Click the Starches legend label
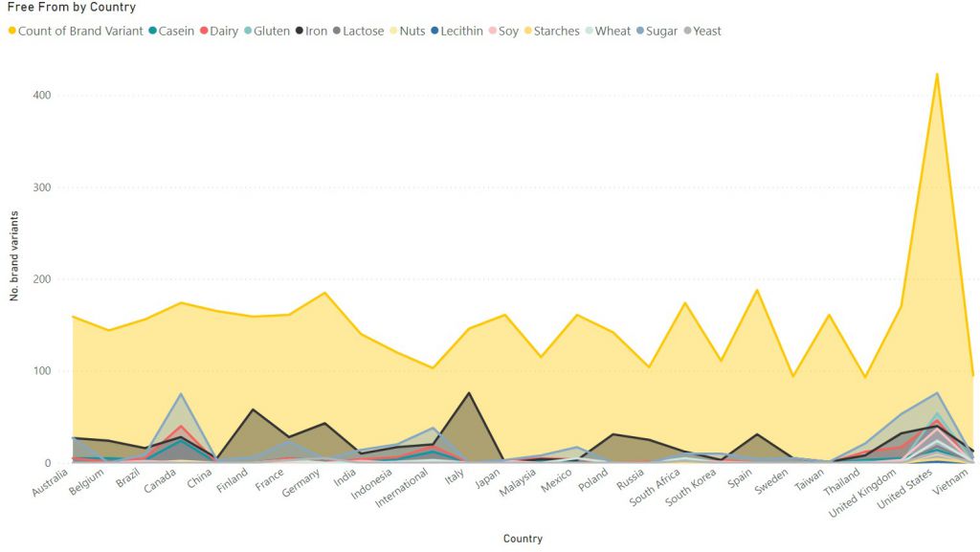The height and width of the screenshot is (552, 980). coord(557,32)
